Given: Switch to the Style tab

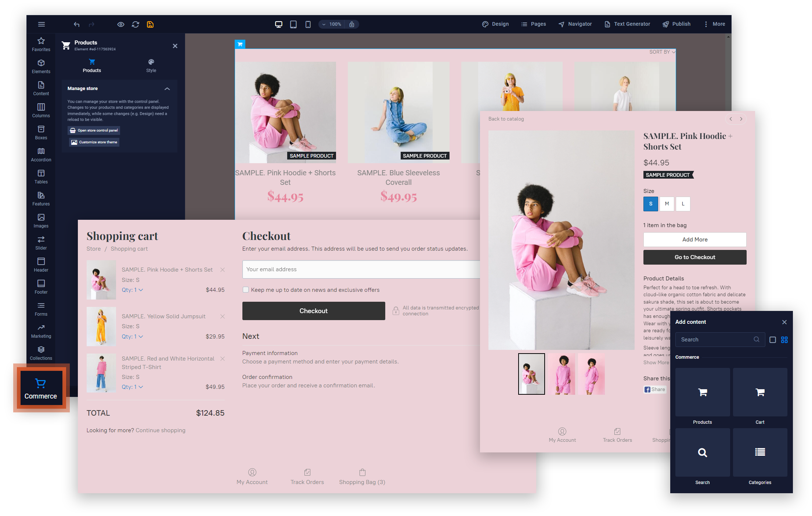Looking at the screenshot, I should [151, 66].
